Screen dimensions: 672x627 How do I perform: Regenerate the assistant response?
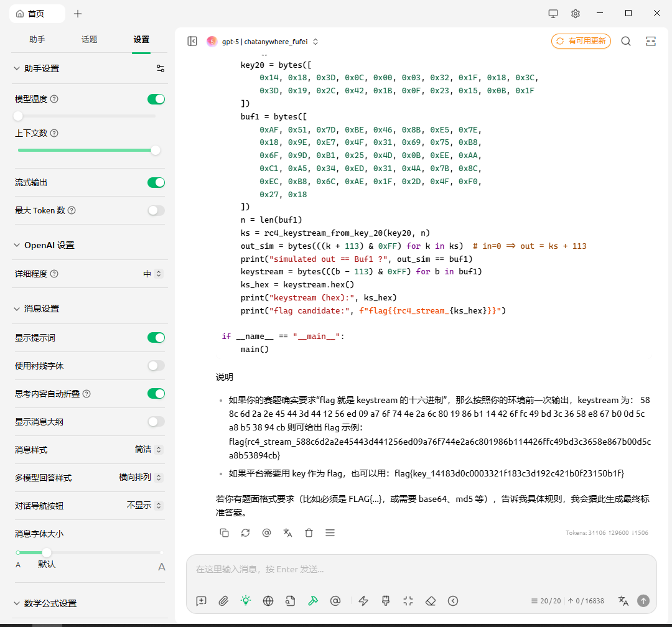tap(245, 532)
